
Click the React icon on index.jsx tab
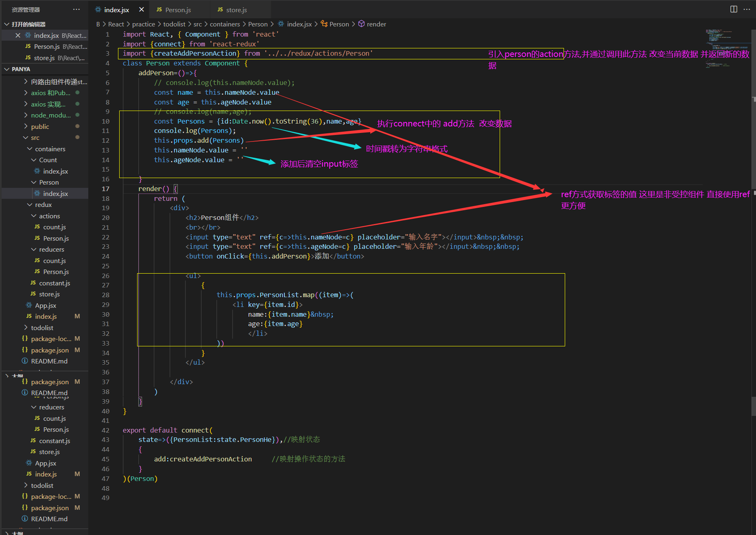(x=98, y=10)
